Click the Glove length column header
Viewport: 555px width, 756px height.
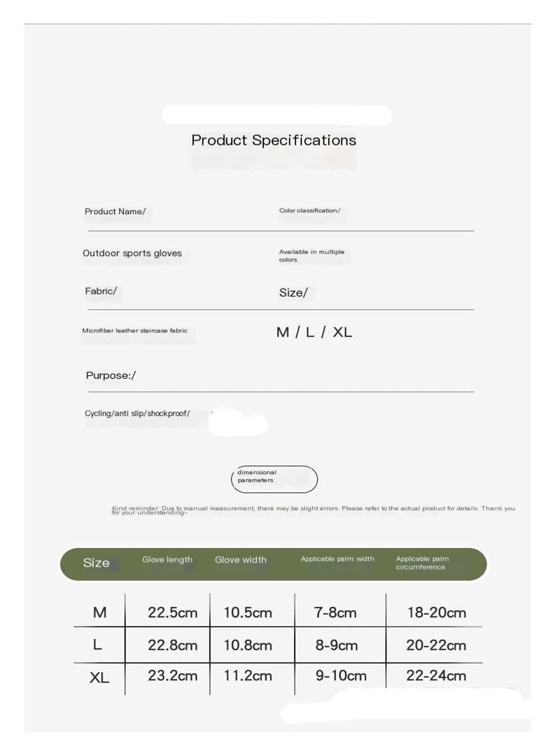(x=167, y=560)
